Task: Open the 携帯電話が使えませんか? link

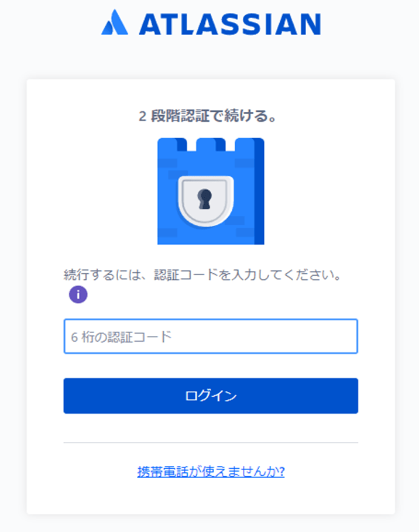Action: point(211,472)
